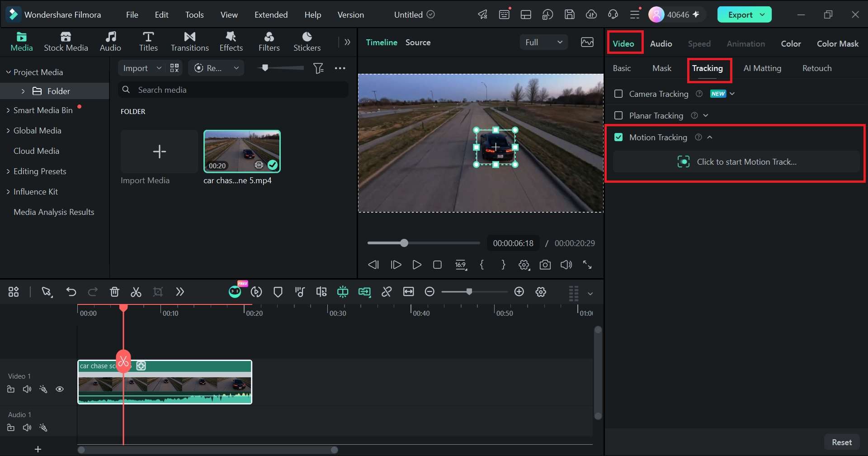The height and width of the screenshot is (456, 868).
Task: Open the Effects library
Action: pyautogui.click(x=231, y=41)
